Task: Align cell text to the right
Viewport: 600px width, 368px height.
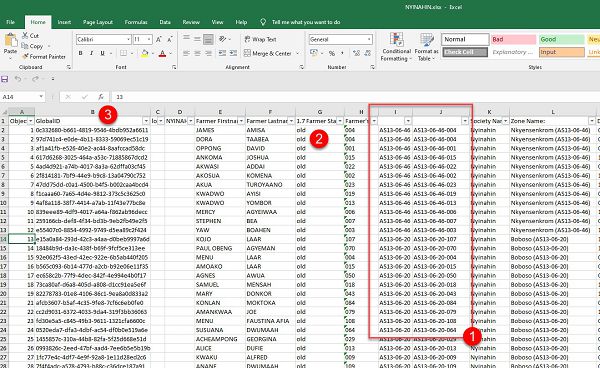Action: (x=208, y=53)
